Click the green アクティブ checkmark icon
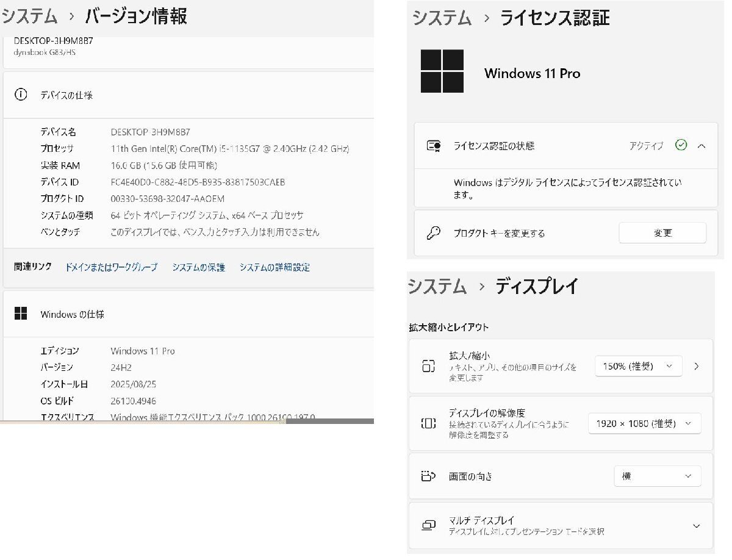732x560 pixels. click(x=681, y=145)
